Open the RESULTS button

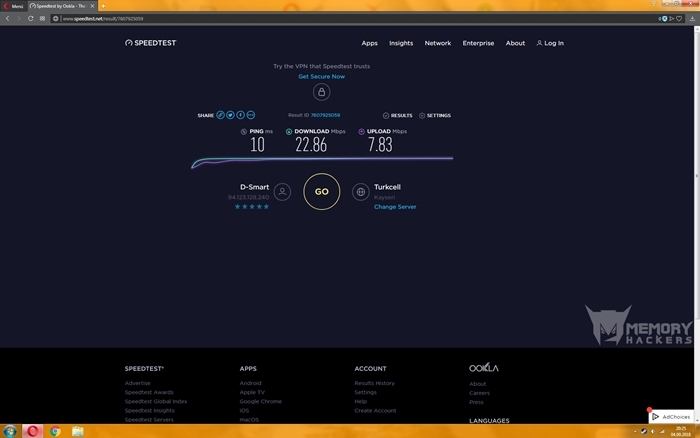(x=397, y=115)
